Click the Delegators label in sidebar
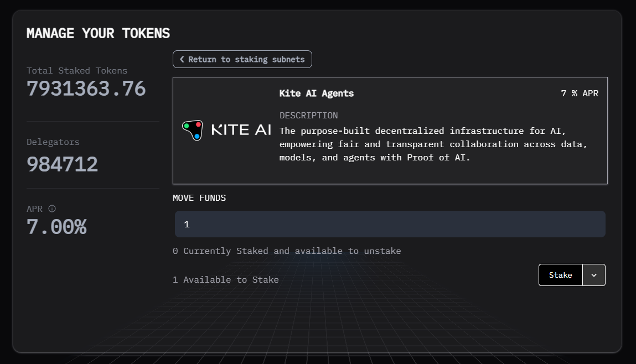636x364 pixels. [x=53, y=142]
